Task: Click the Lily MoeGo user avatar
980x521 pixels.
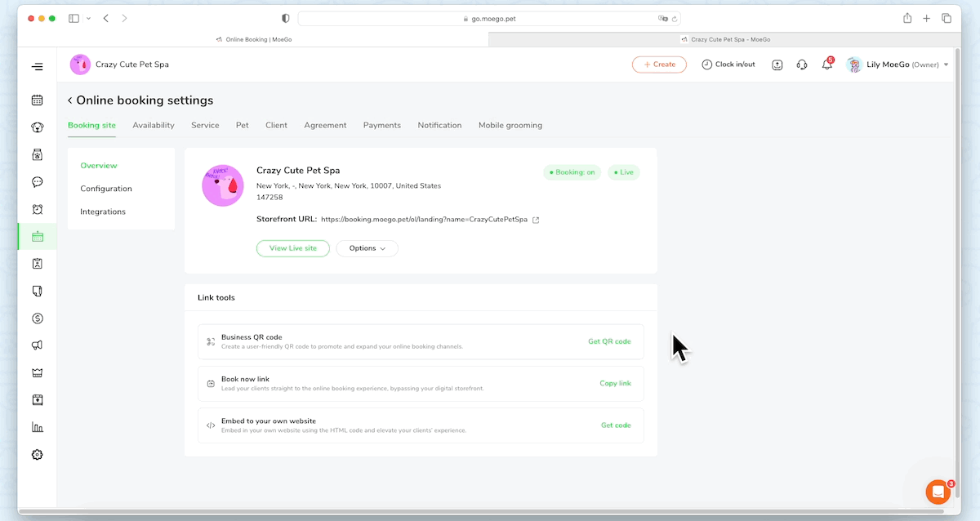Action: tap(854, 65)
